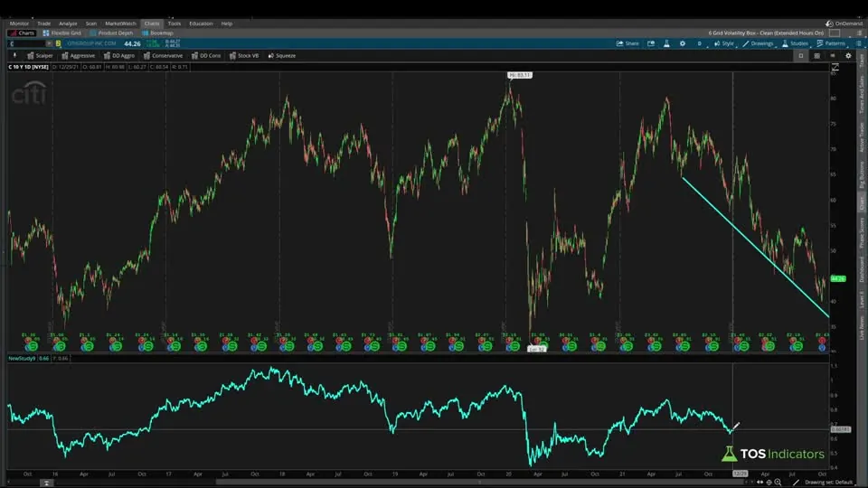Click the crosshair pan tool icon
This screenshot has width=868, height=488.
click(769, 483)
